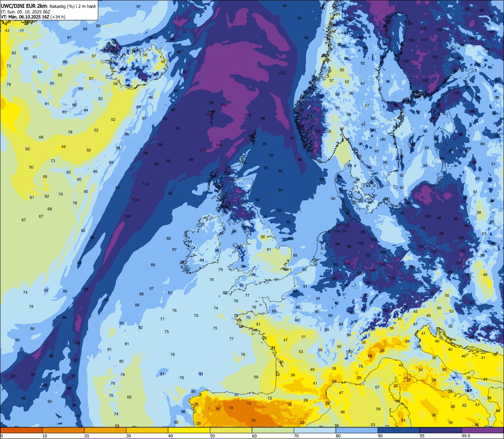
Task: Click the humidity value "15" over Spain
Action: point(218,409)
